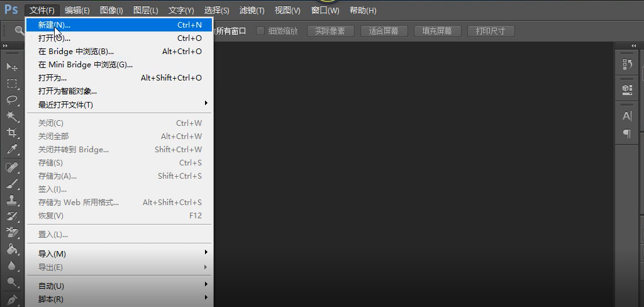Open the 3D panel cube icon
Screen dimensions: 644x307
pyautogui.click(x=627, y=89)
